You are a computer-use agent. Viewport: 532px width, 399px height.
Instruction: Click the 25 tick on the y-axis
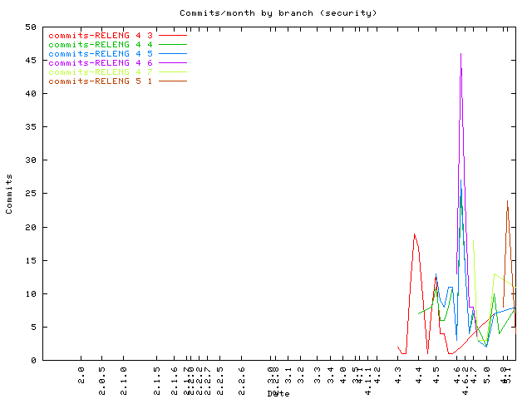pyautogui.click(x=30, y=194)
